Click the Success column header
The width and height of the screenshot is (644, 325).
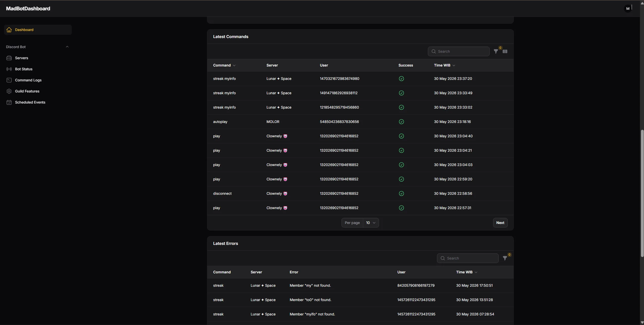[x=405, y=65]
